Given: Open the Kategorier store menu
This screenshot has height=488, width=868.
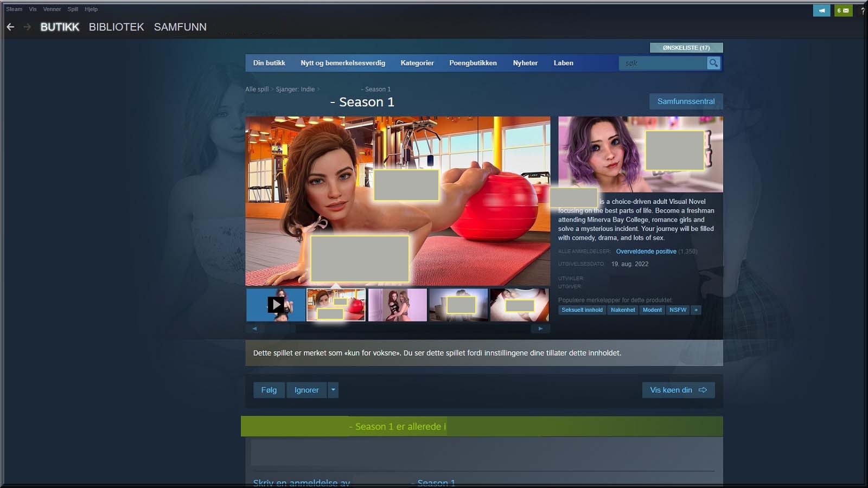Looking at the screenshot, I should click(x=417, y=63).
